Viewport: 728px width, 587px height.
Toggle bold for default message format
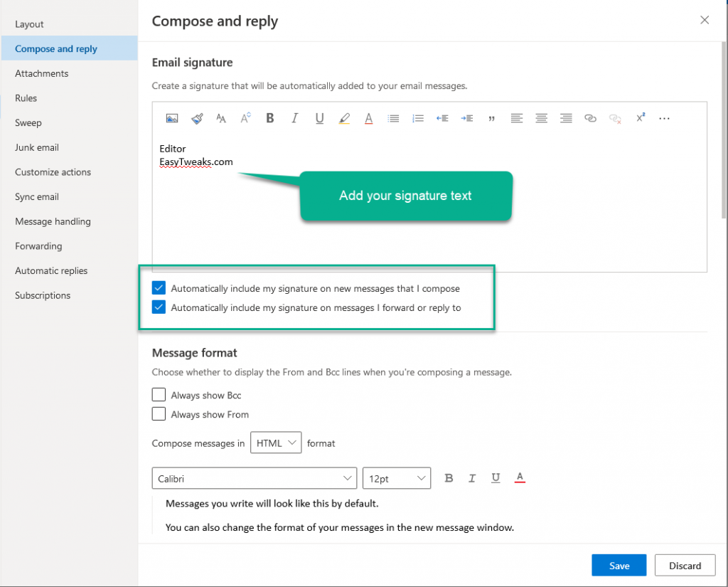pos(449,478)
